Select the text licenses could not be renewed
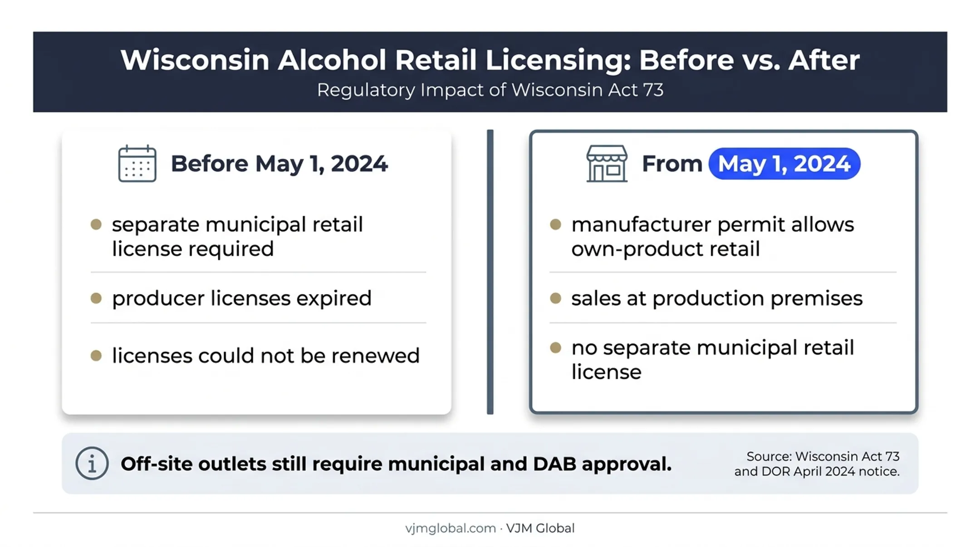This screenshot has height=547, width=980. [x=266, y=356]
